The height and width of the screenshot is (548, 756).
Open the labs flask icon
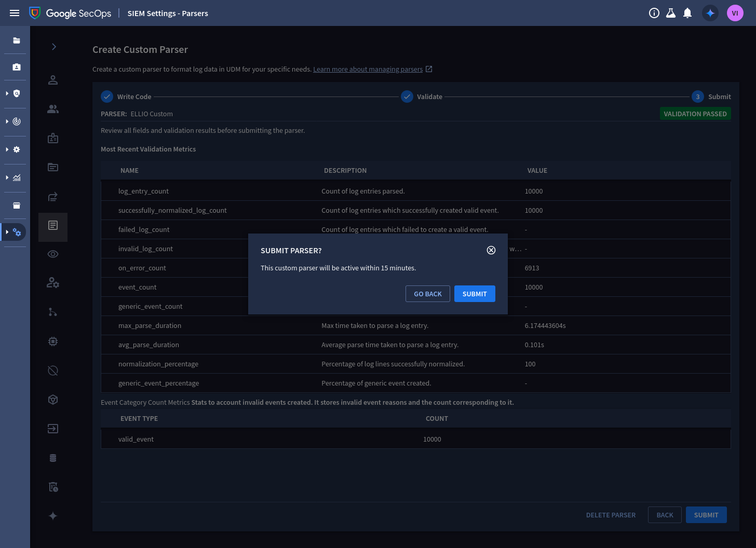click(x=671, y=13)
